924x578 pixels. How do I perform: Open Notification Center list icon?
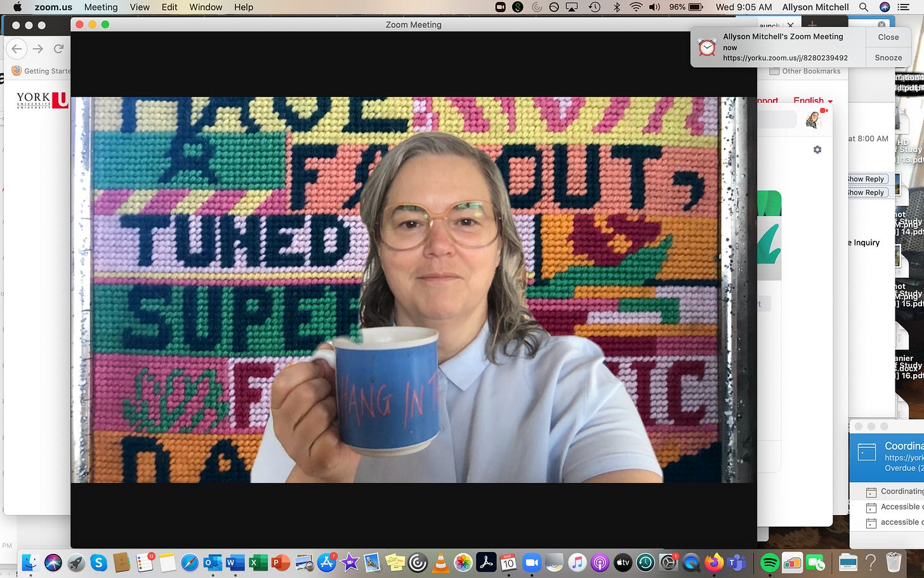pyautogui.click(x=903, y=7)
